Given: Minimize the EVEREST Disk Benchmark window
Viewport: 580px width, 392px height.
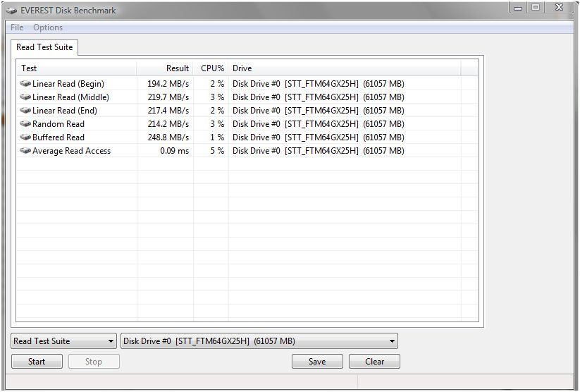Looking at the screenshot, I should [518, 8].
